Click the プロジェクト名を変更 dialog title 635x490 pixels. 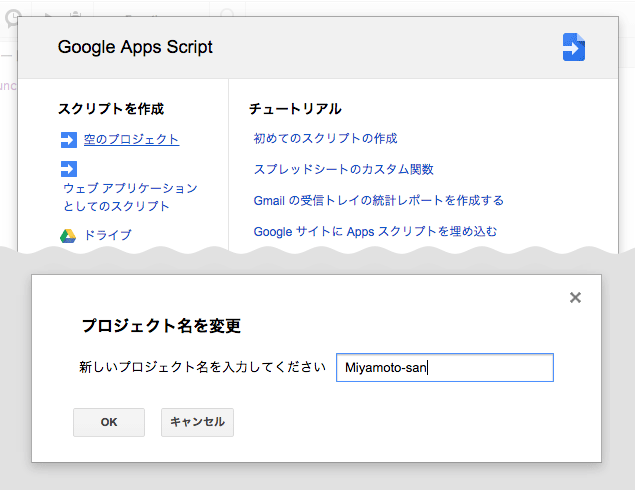(x=161, y=326)
